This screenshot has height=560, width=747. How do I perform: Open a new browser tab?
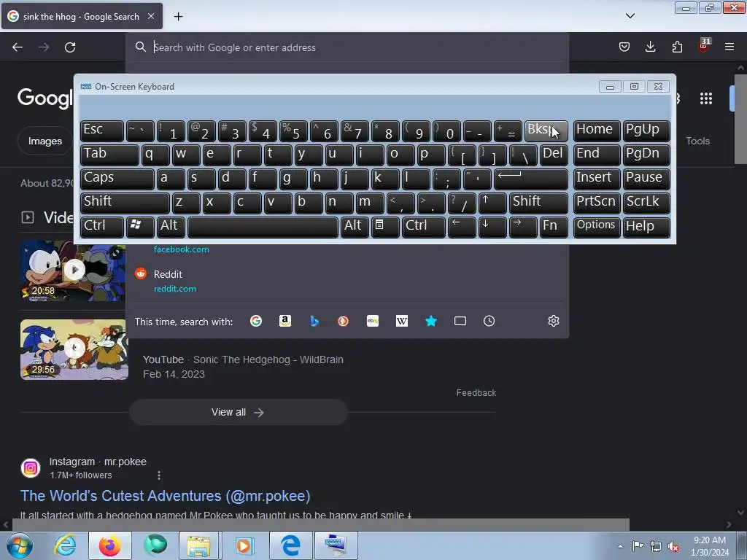tap(178, 17)
